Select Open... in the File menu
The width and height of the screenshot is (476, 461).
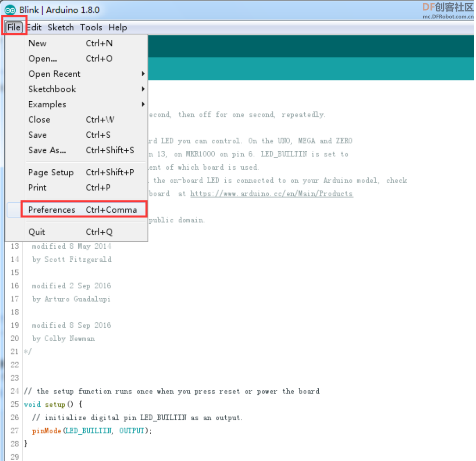pyautogui.click(x=76, y=59)
